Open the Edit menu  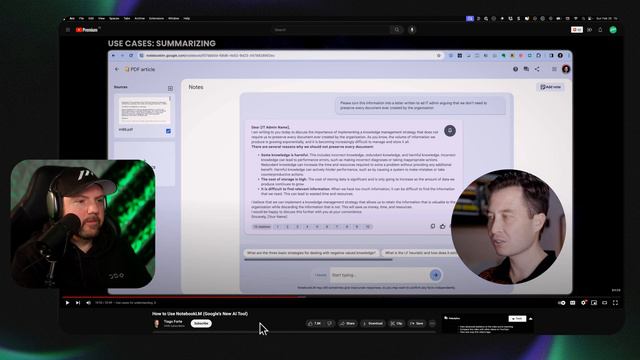[91, 18]
